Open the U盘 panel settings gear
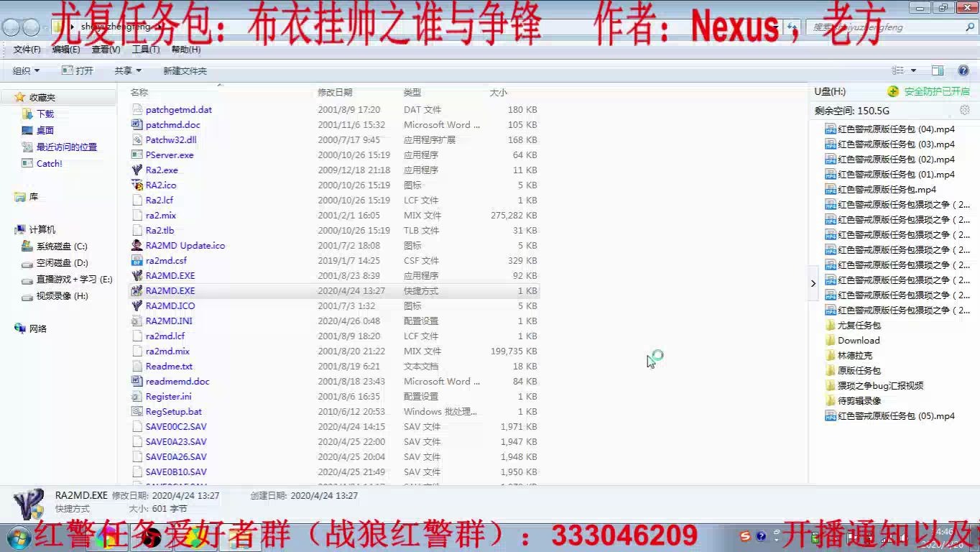980x552 pixels. tap(965, 110)
